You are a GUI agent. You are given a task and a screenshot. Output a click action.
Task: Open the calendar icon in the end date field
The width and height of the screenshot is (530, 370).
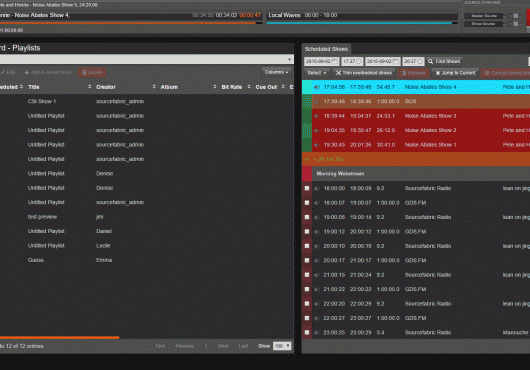(x=395, y=61)
